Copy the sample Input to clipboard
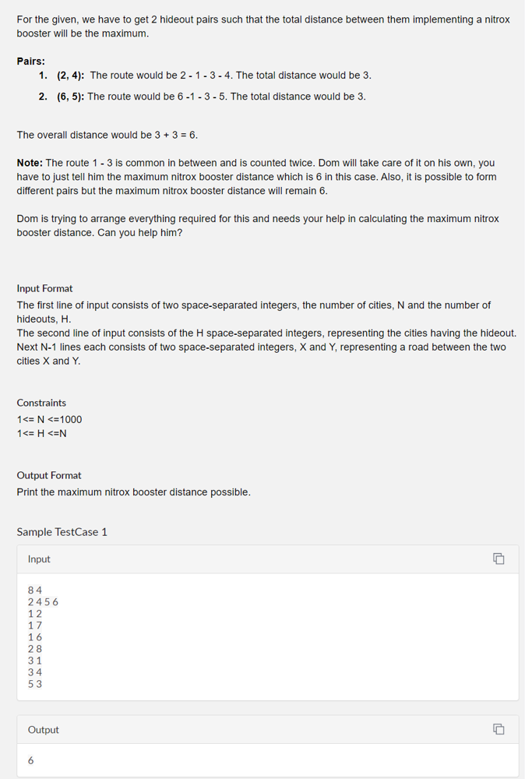 pos(499,559)
